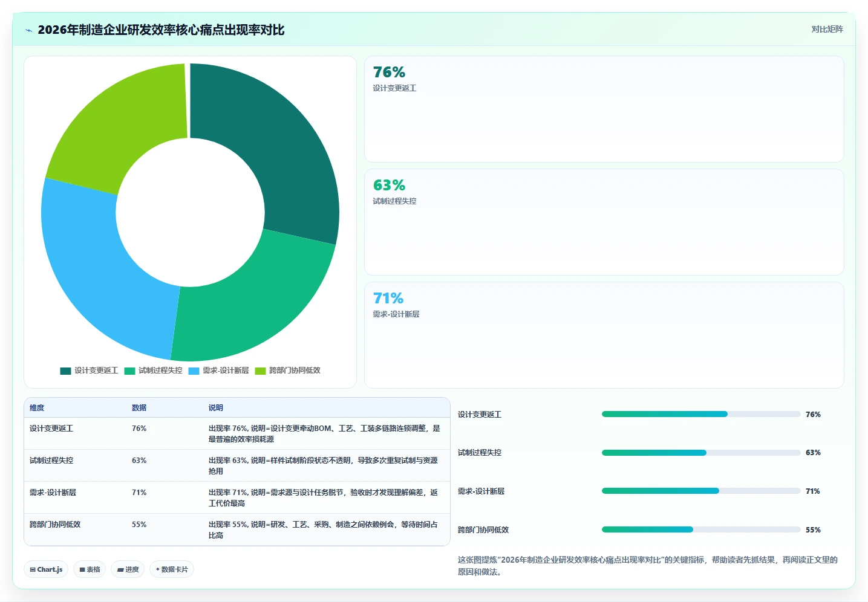Toggle 试制过程失控 legend swatch
This screenshot has height=602, width=868.
[x=129, y=371]
